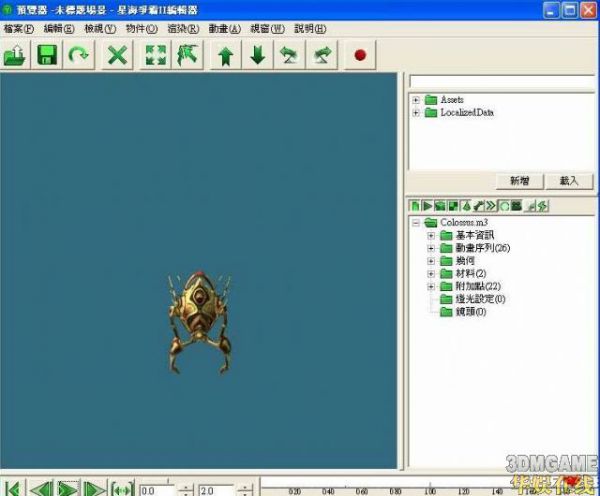Expand the 動畫序列(26) folder

click(x=431, y=248)
